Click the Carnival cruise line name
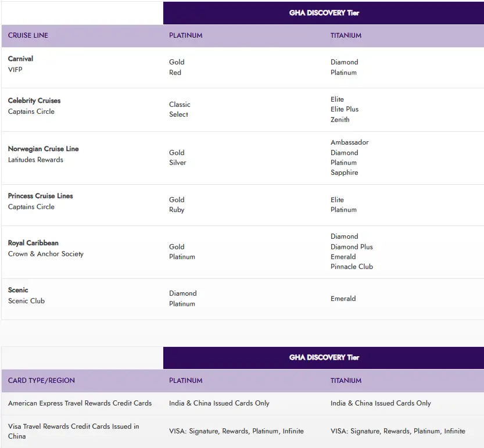The width and height of the screenshot is (484, 448). (x=20, y=59)
